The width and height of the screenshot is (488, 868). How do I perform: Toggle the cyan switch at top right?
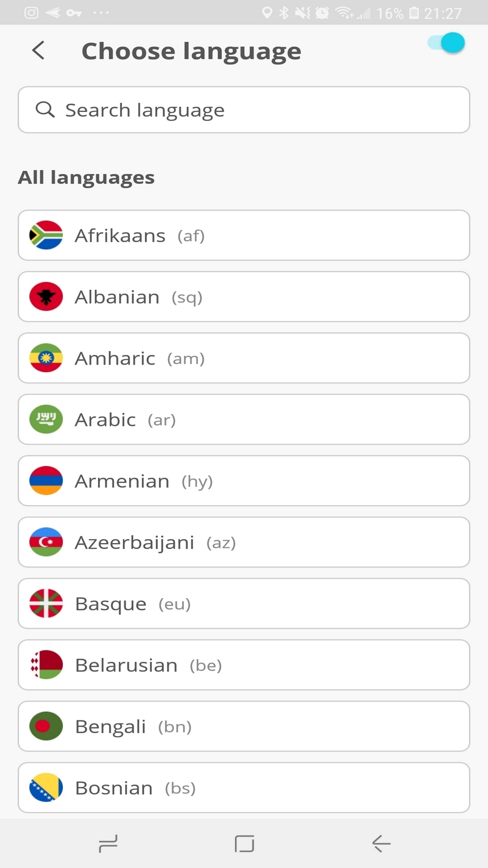tap(446, 43)
